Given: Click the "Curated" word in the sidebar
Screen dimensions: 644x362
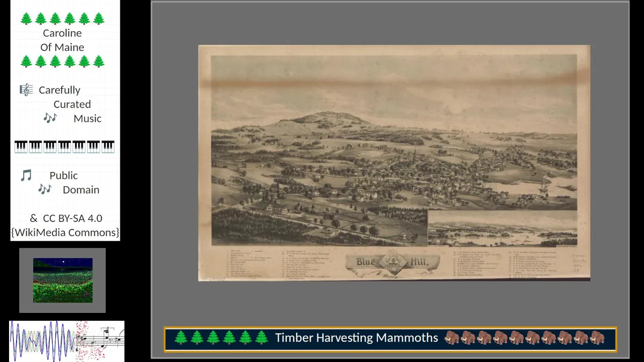Looking at the screenshot, I should 72,104.
